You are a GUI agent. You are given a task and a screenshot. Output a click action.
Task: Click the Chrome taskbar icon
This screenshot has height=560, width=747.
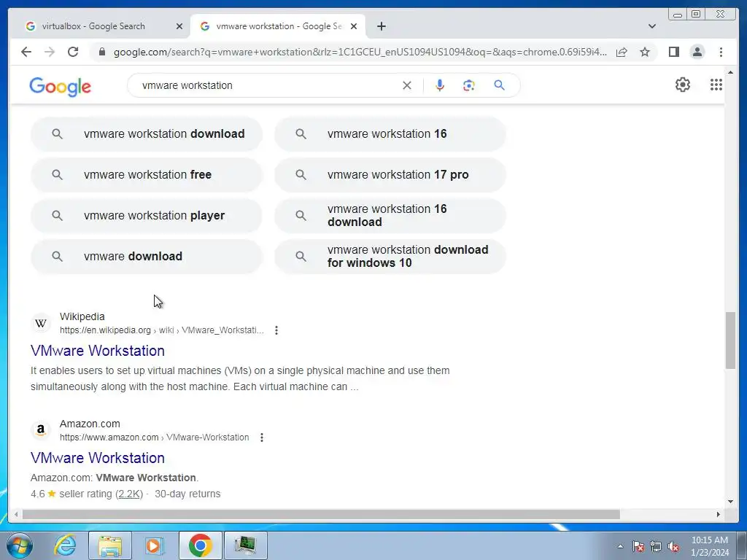(200, 545)
